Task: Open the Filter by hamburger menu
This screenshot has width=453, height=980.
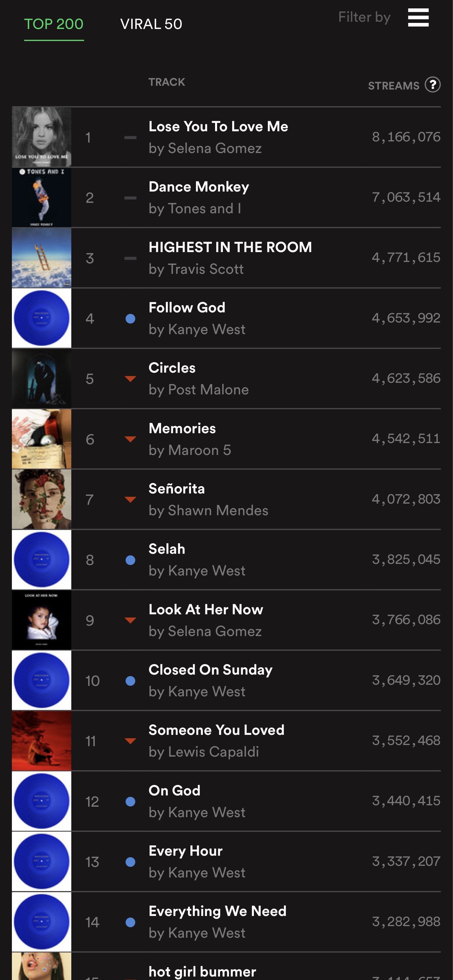Action: click(x=418, y=18)
